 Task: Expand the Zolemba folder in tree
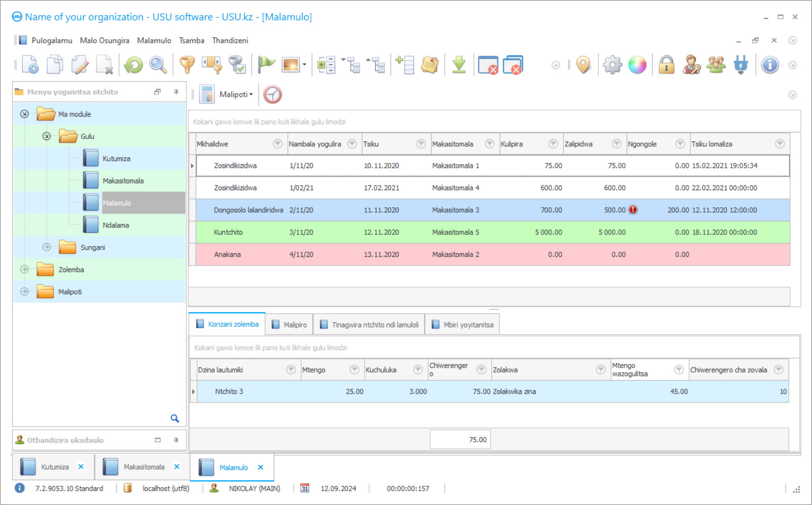[x=24, y=270]
